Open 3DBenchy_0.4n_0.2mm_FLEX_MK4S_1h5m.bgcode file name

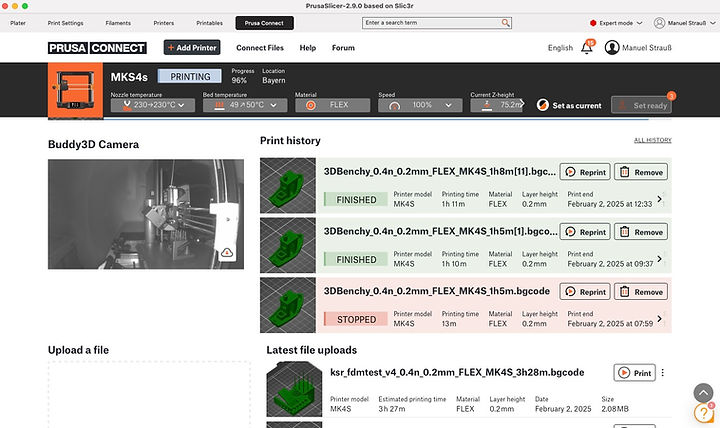[437, 291]
